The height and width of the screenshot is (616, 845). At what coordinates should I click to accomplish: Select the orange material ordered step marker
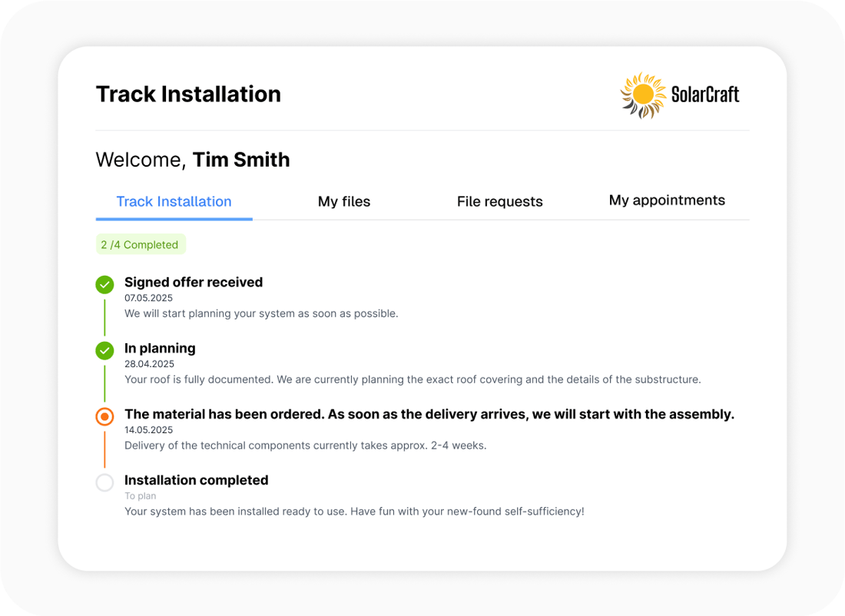click(x=104, y=416)
